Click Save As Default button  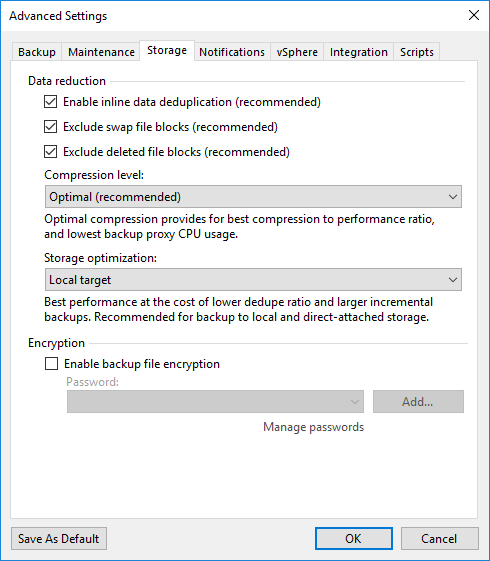(59, 538)
